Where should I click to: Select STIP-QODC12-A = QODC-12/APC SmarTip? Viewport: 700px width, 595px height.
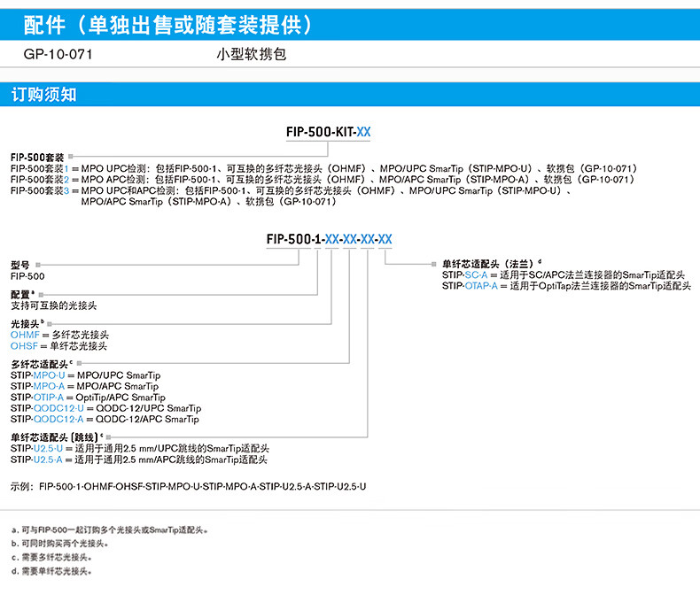tap(105, 419)
